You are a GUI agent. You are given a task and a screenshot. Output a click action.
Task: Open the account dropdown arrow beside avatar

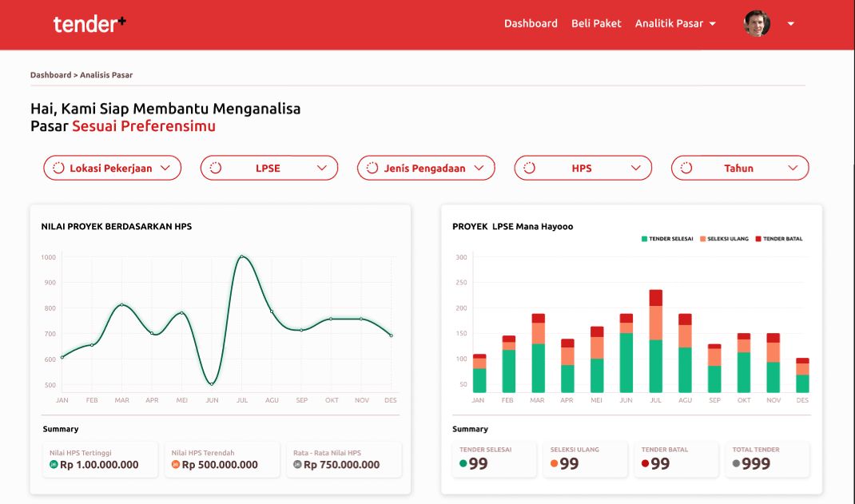[790, 24]
